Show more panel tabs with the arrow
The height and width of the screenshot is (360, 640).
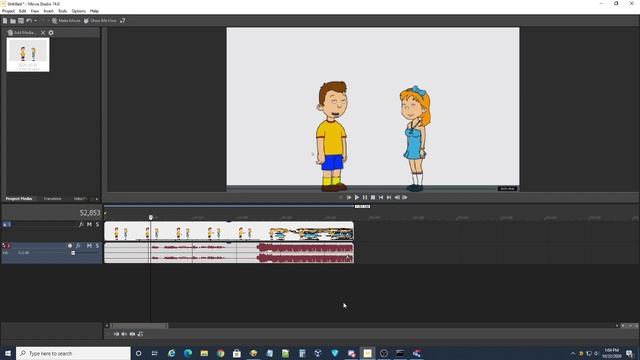(x=97, y=199)
